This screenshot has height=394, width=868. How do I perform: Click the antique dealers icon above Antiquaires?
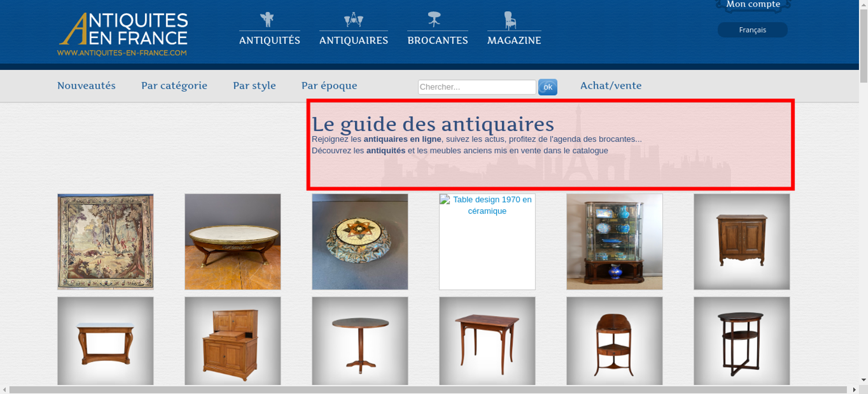click(x=354, y=20)
